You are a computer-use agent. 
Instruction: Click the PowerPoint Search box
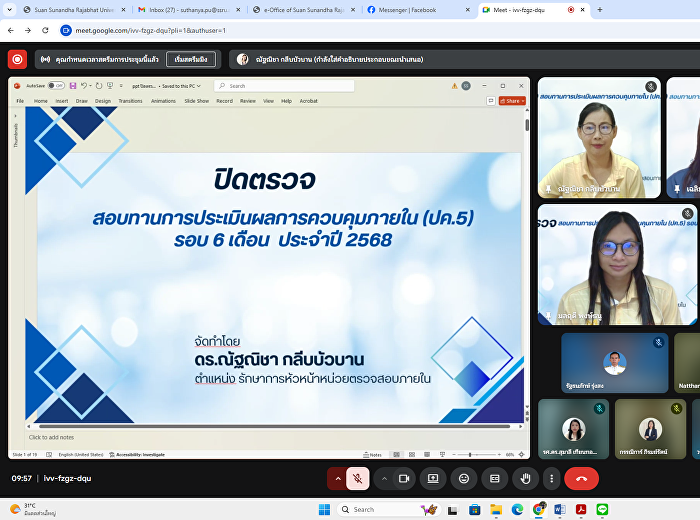click(x=284, y=86)
